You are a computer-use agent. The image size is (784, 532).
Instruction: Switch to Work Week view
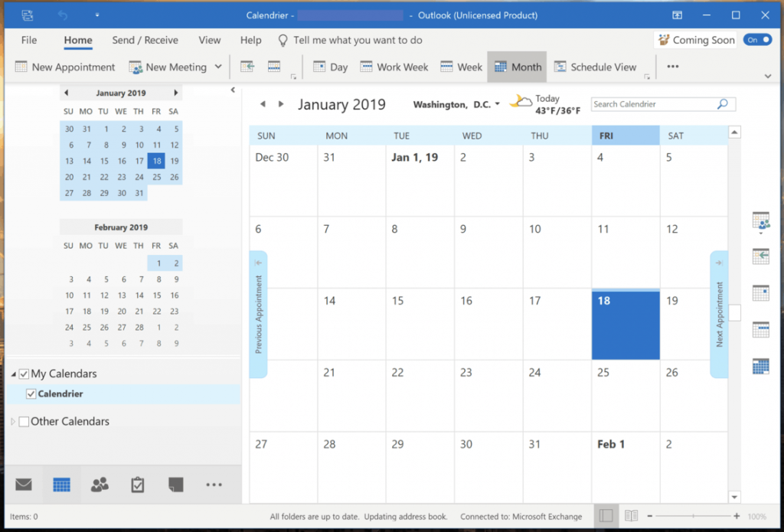(394, 67)
